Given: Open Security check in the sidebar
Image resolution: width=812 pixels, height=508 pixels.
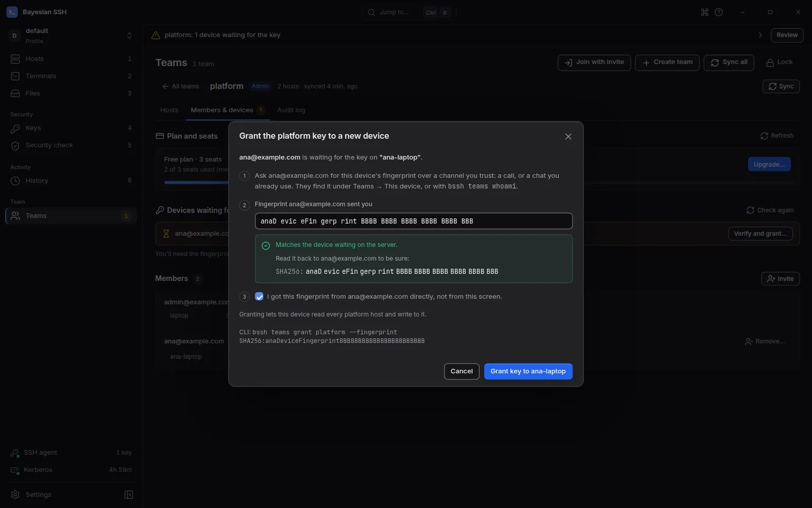Looking at the screenshot, I should (x=71, y=145).
